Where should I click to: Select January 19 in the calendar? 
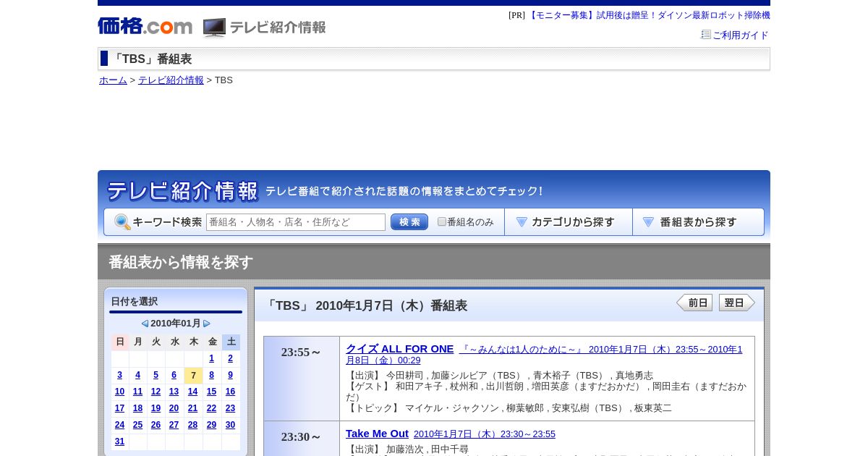point(156,408)
